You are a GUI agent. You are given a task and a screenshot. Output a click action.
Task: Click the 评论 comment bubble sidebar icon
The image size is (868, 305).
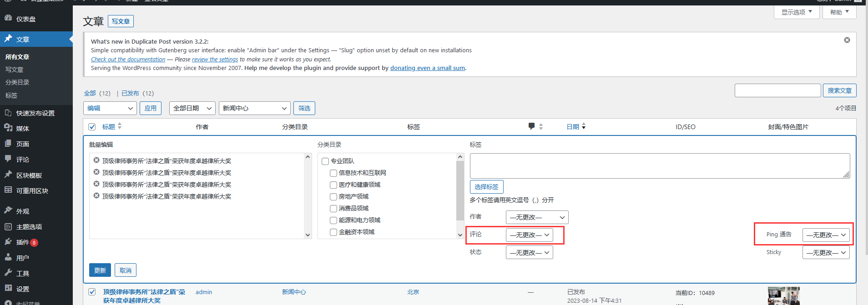[8, 159]
